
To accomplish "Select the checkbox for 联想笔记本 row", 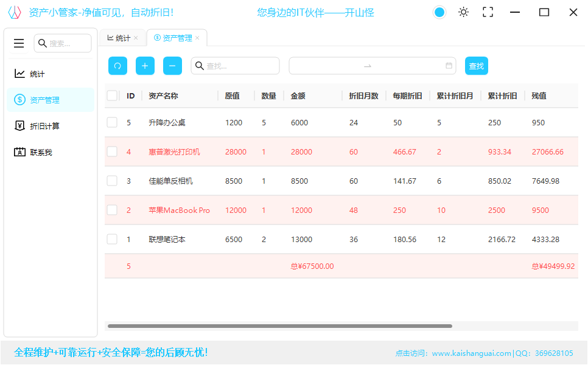I will click(112, 239).
